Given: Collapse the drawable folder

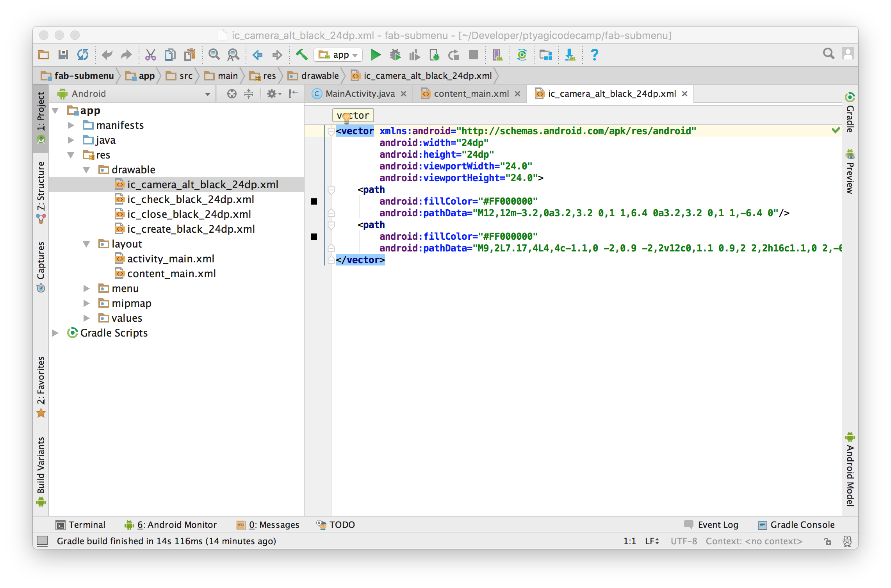Looking at the screenshot, I should click(x=86, y=170).
